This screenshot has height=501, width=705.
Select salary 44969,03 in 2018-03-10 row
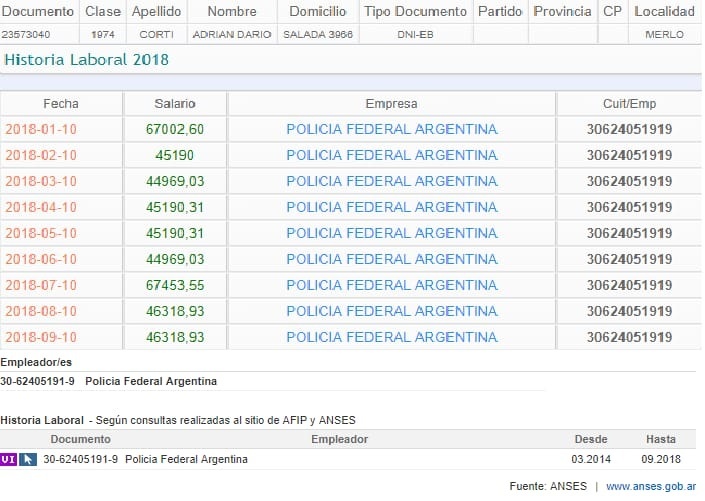(x=175, y=181)
